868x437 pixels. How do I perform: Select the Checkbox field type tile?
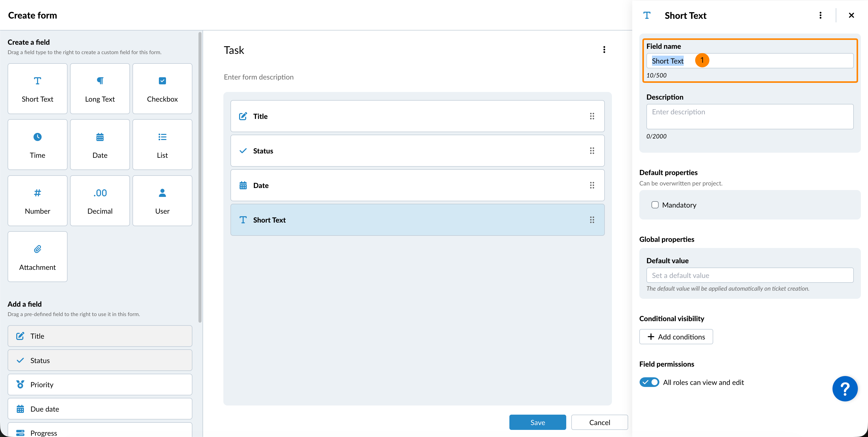[x=162, y=89]
